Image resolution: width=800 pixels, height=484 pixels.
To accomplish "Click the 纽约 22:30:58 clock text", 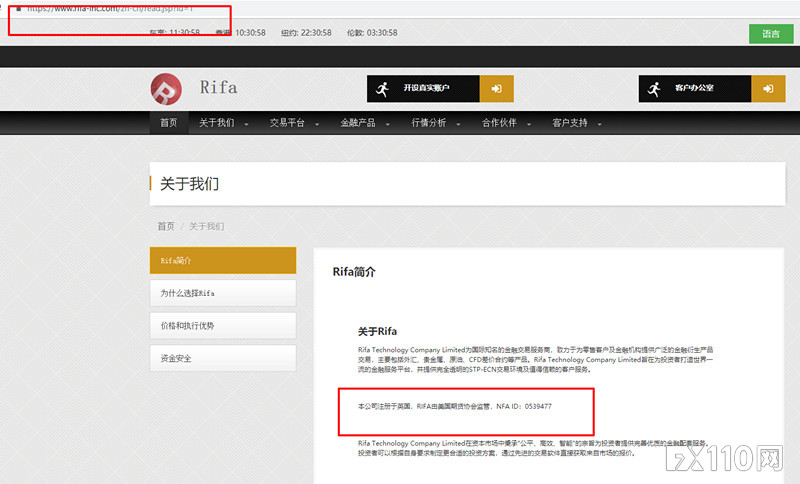I will click(306, 33).
